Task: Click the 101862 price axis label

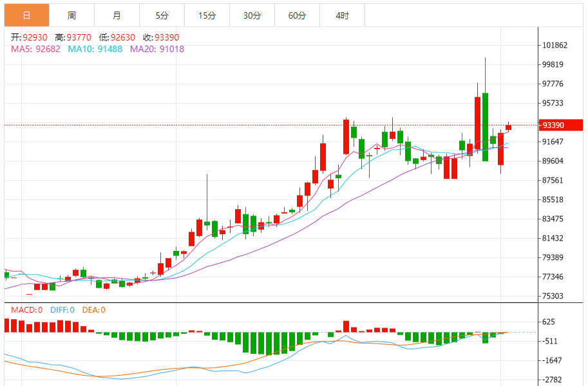Action: pyautogui.click(x=555, y=45)
